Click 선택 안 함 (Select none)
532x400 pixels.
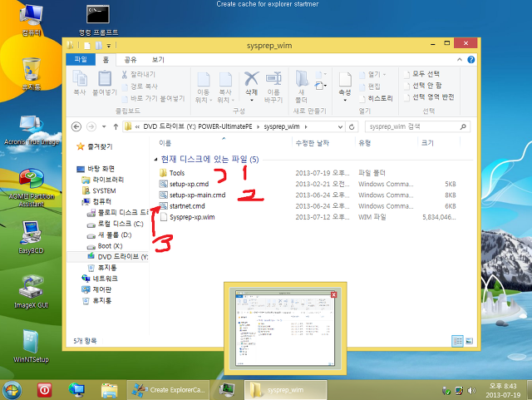point(423,86)
